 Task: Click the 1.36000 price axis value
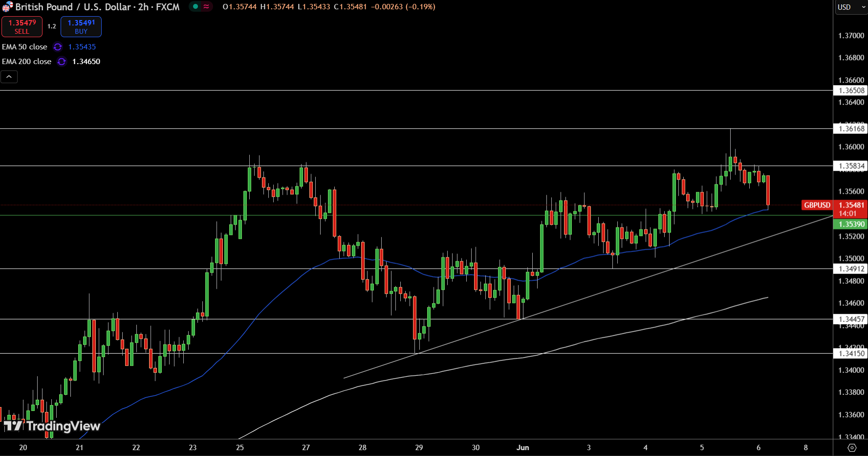coord(851,147)
